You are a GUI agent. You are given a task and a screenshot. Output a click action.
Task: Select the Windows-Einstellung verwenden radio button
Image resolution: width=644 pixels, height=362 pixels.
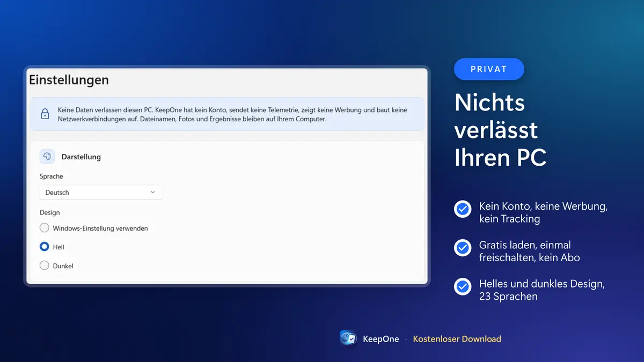45,228
